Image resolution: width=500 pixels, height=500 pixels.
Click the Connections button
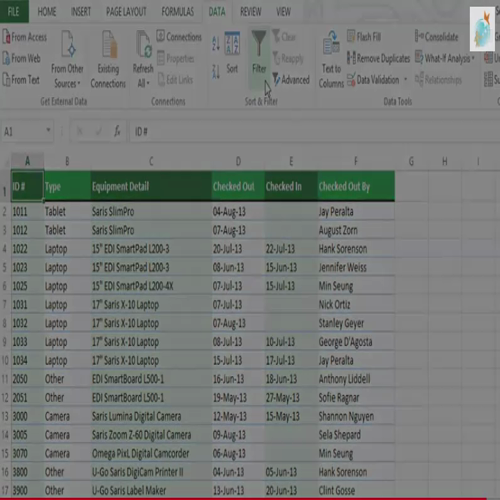pos(179,37)
